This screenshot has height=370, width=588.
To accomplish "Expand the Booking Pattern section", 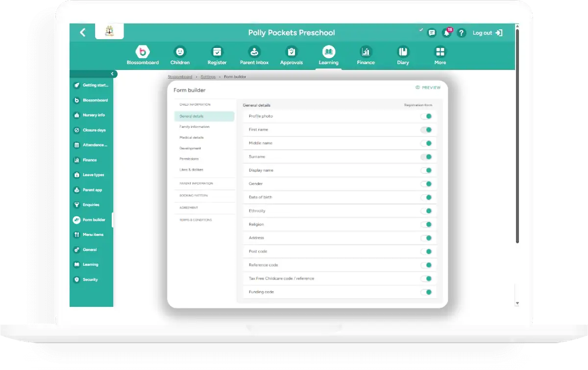I will [x=194, y=196].
